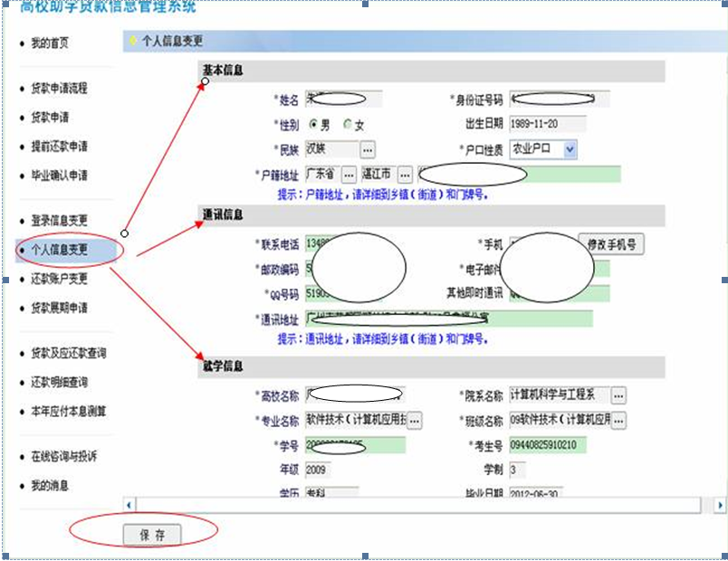This screenshot has width=728, height=561.
Task: Select the 男 gender radio button
Action: point(313,124)
